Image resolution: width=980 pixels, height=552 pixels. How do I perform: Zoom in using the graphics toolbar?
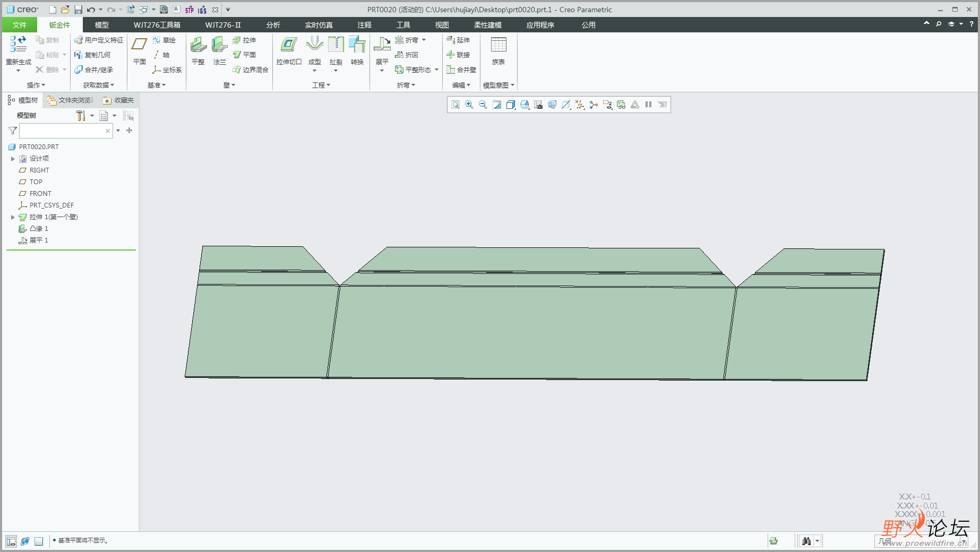469,105
